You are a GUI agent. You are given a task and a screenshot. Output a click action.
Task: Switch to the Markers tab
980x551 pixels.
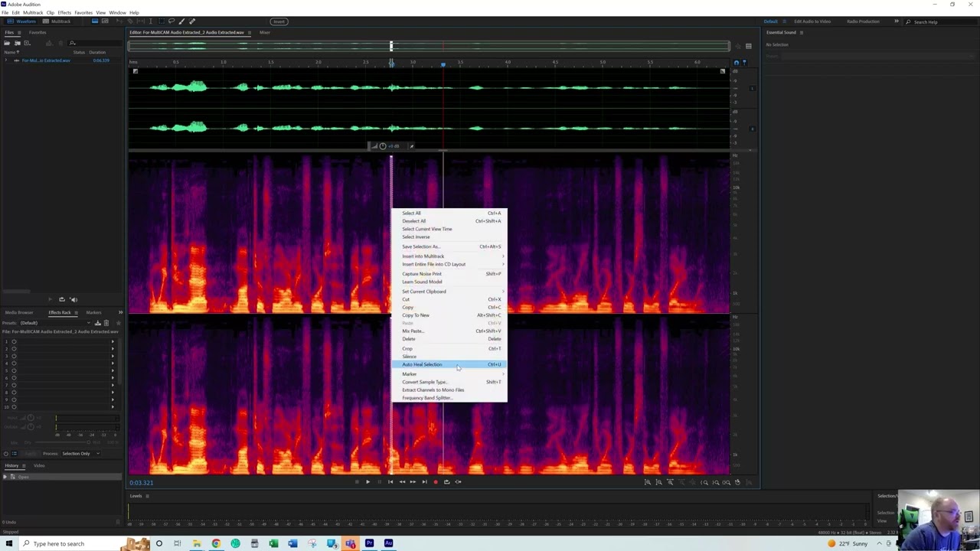(x=93, y=312)
